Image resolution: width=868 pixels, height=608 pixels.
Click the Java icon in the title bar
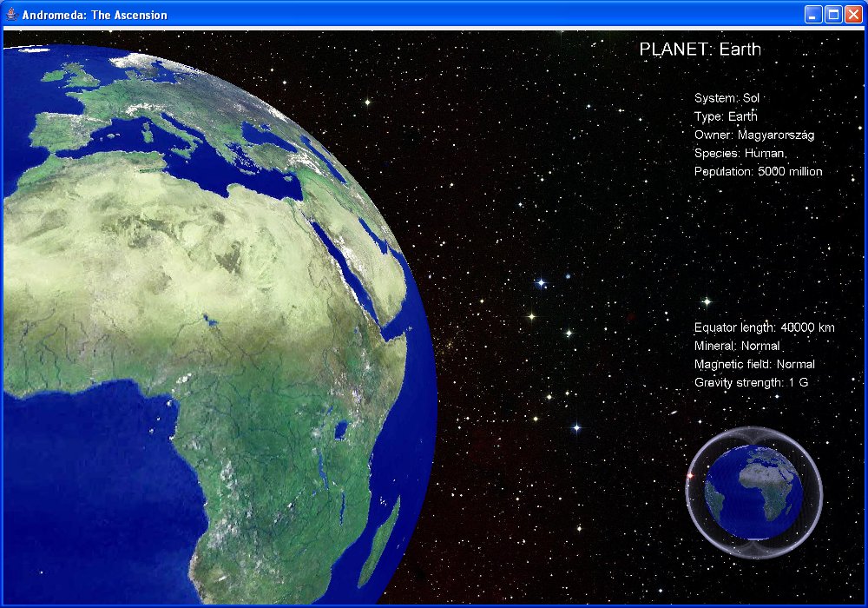(11, 15)
